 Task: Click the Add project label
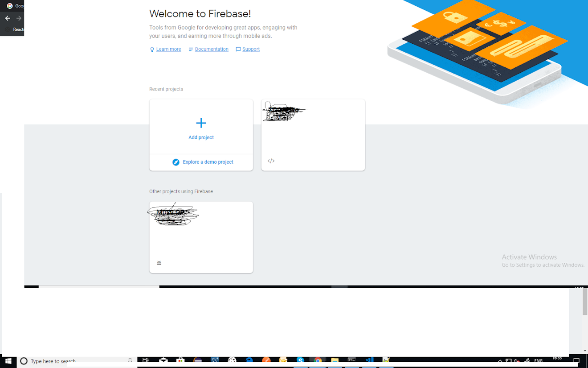(x=201, y=137)
